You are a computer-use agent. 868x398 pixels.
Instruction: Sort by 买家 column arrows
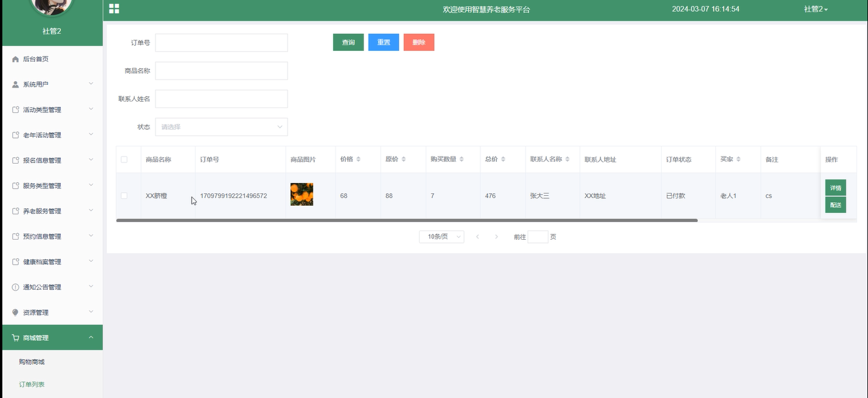tap(738, 160)
